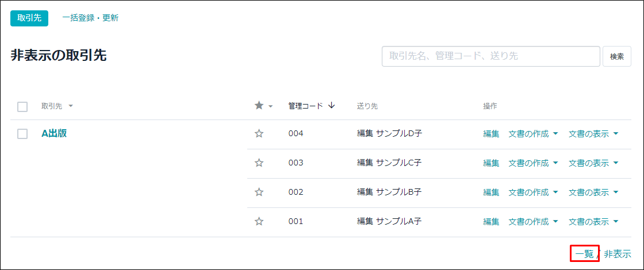Switch to 一括登録・更新 tab
The image size is (644, 270).
[x=90, y=18]
